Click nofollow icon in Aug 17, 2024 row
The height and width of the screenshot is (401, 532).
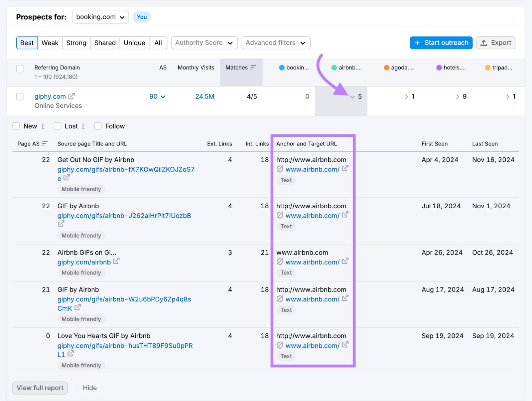pyautogui.click(x=280, y=299)
